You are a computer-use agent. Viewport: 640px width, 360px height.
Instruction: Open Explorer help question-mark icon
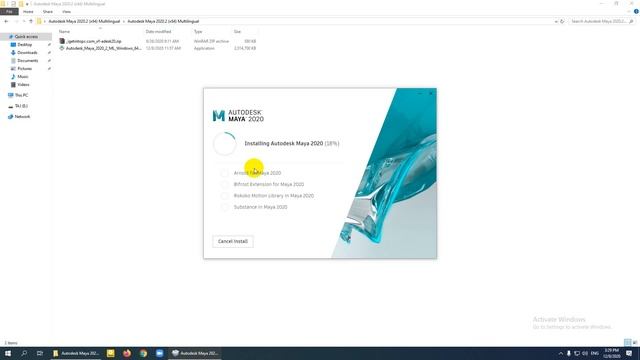[x=636, y=12]
